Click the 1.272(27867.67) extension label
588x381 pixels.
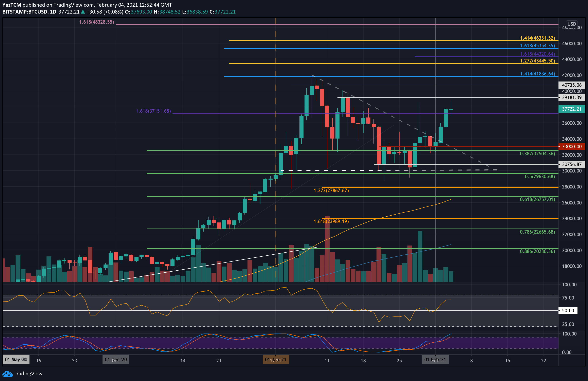click(331, 190)
